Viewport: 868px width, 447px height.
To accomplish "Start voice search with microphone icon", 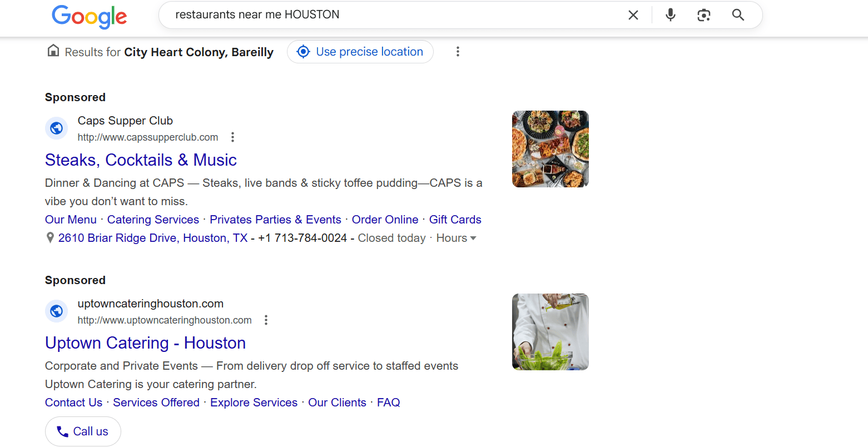I will click(671, 15).
